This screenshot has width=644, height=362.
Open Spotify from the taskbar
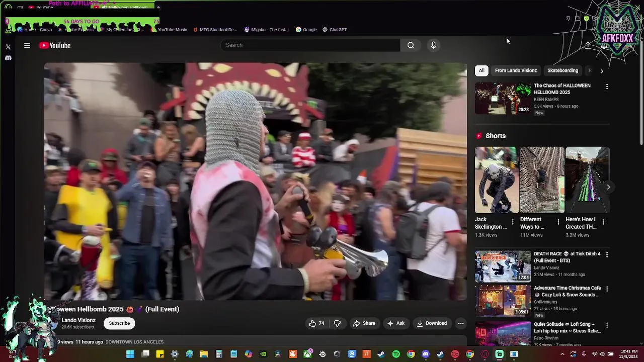coord(396,354)
